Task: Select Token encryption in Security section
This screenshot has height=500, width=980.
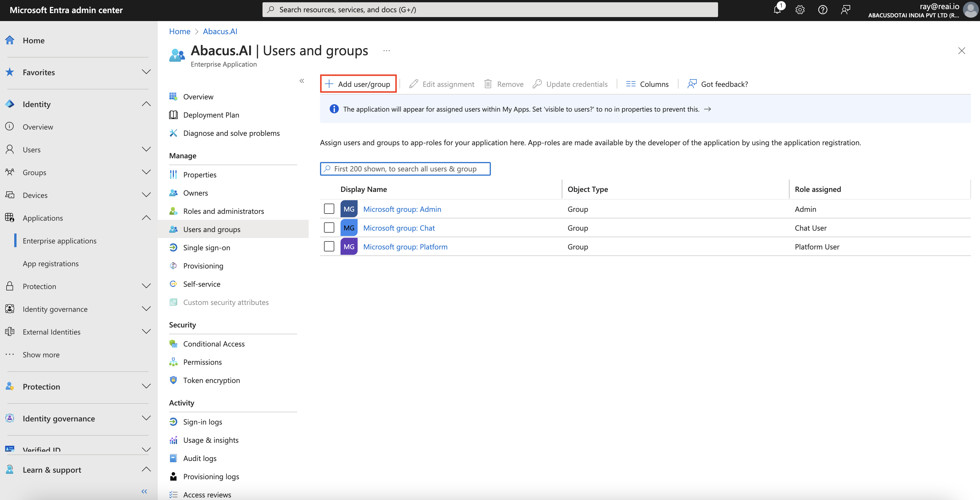Action: (x=212, y=380)
